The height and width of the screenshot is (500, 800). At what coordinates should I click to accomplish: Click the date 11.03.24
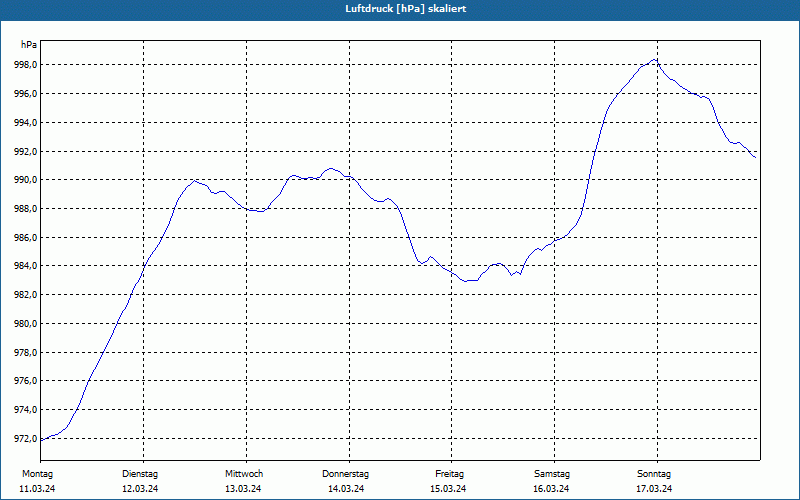click(37, 489)
